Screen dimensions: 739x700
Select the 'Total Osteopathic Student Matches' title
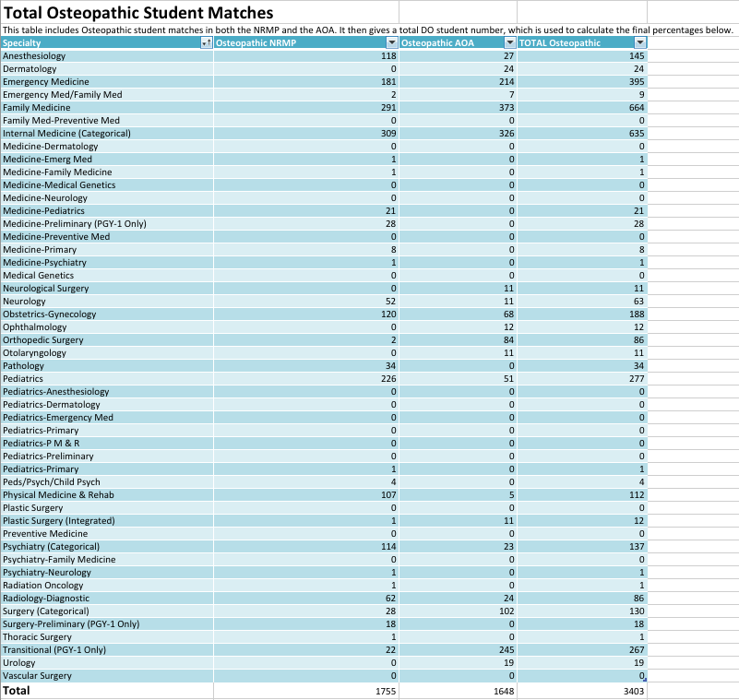click(x=138, y=13)
